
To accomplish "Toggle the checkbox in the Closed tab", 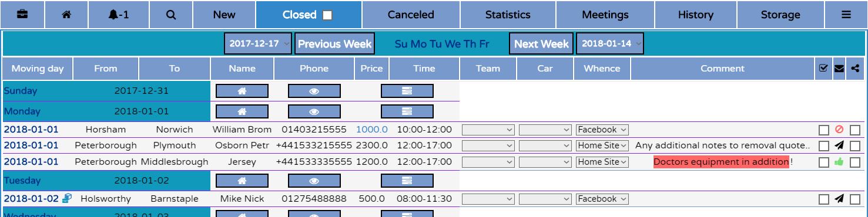I will 327,16.
